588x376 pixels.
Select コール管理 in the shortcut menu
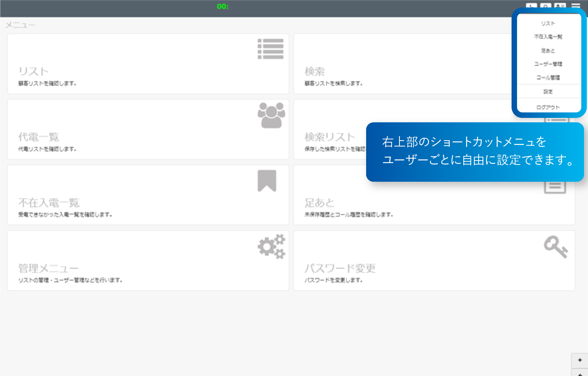[x=548, y=78]
